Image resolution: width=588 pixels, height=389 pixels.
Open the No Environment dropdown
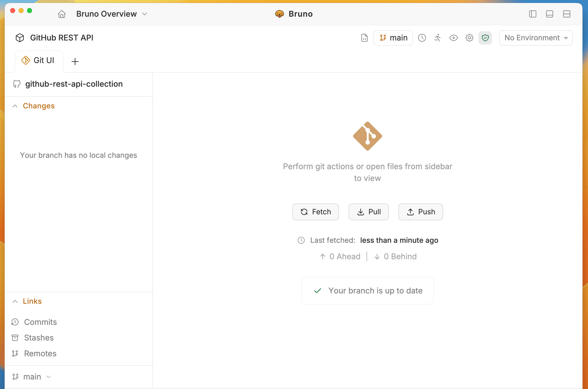[536, 38]
